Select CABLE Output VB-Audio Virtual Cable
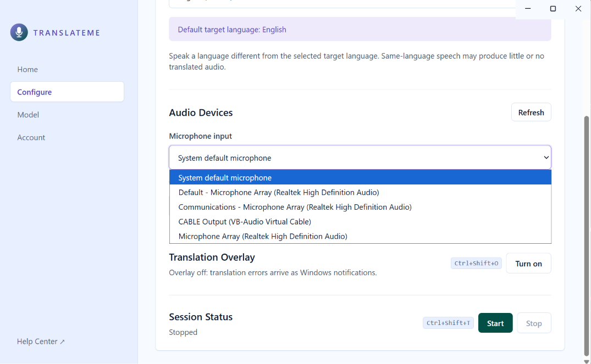The height and width of the screenshot is (364, 591). (360, 221)
